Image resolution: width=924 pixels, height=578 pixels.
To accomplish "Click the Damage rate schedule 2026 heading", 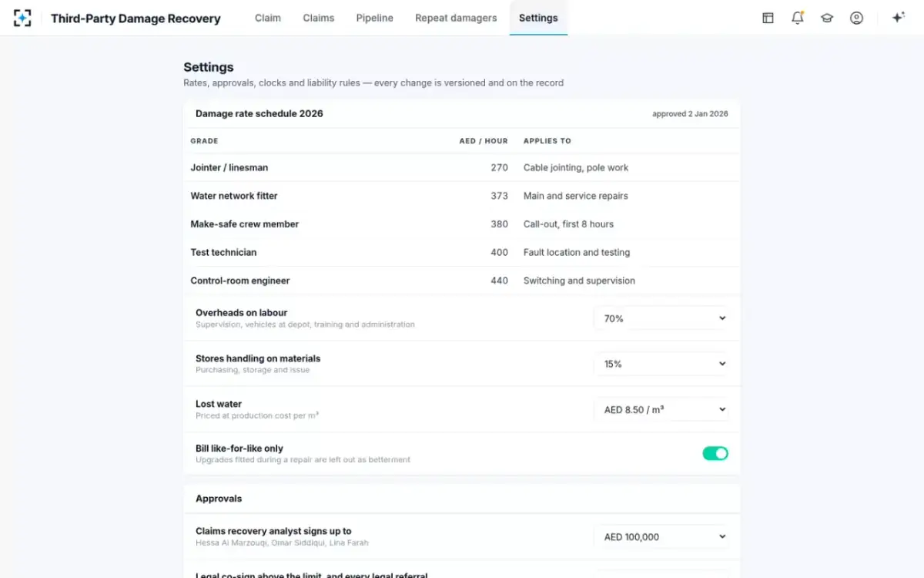I will tap(259, 113).
